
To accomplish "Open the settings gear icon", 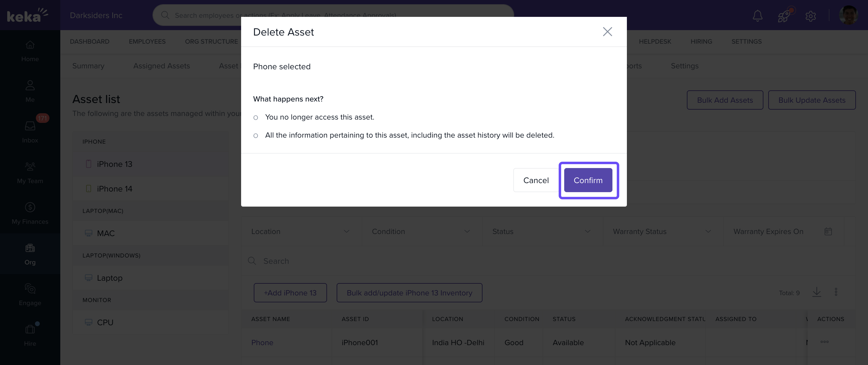I will pyautogui.click(x=810, y=15).
